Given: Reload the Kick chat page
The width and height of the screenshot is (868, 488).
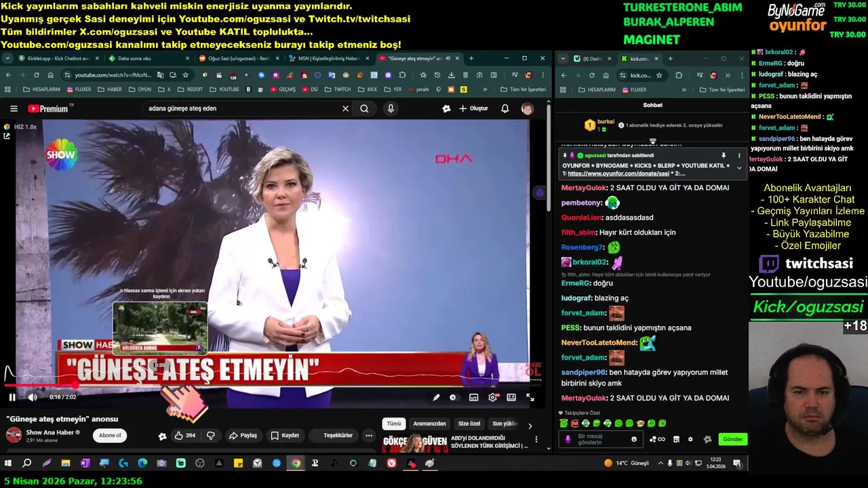Looking at the screenshot, I should coord(591,75).
